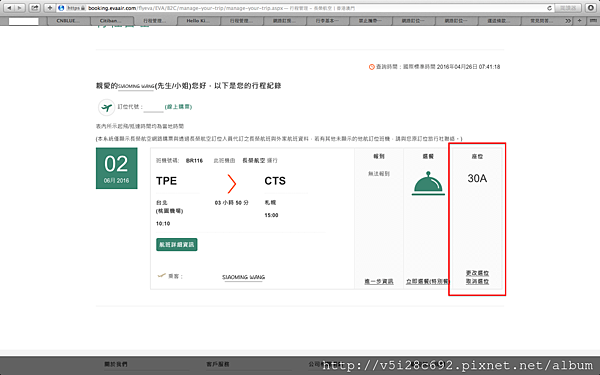The height and width of the screenshot is (375, 600).
Task: Switch to the 行李基本 tab
Action: coord(327,21)
